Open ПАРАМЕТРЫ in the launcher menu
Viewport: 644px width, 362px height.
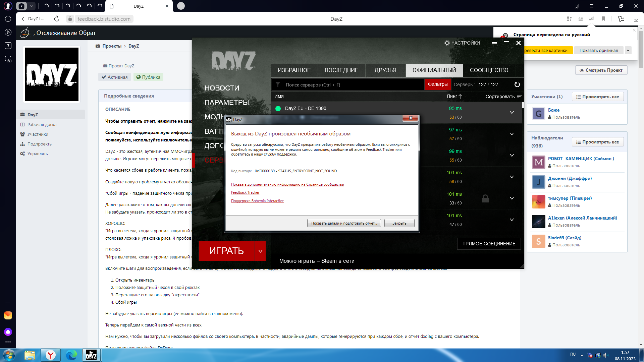point(227,103)
